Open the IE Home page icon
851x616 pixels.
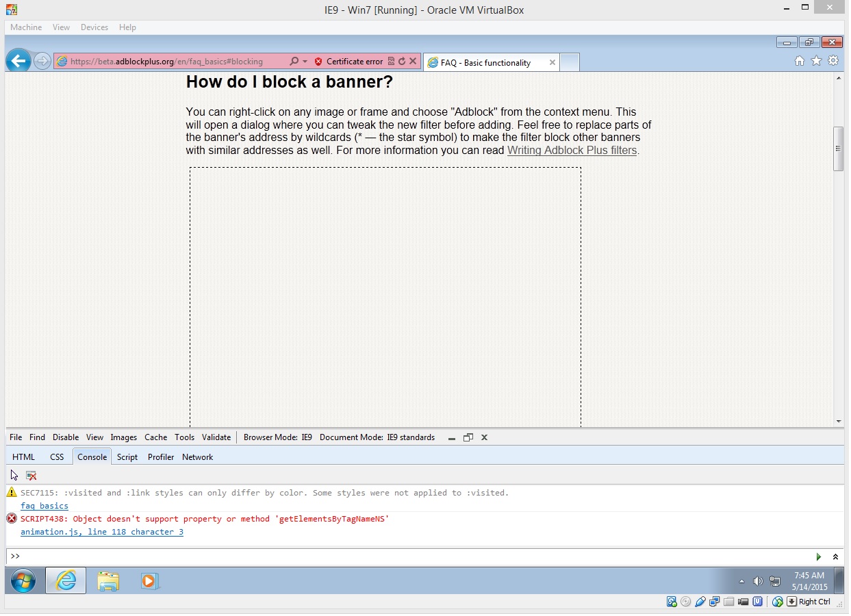point(800,61)
